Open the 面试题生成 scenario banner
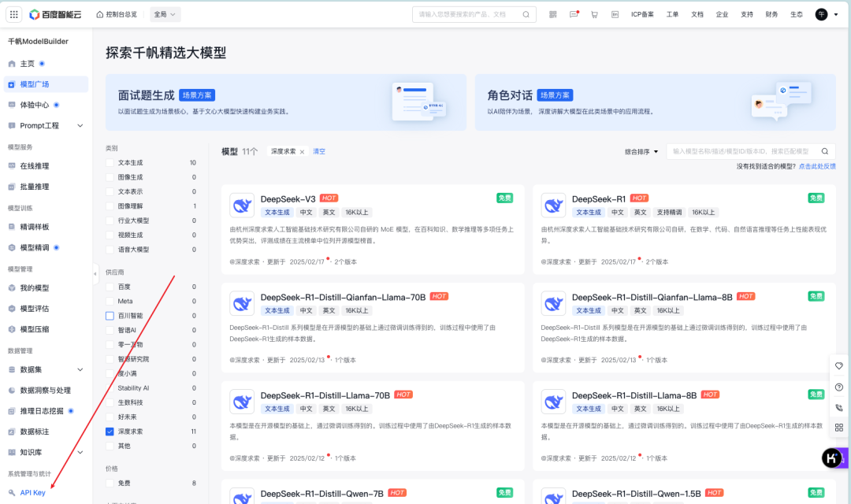Screen dimensions: 851x504 (x=286, y=102)
